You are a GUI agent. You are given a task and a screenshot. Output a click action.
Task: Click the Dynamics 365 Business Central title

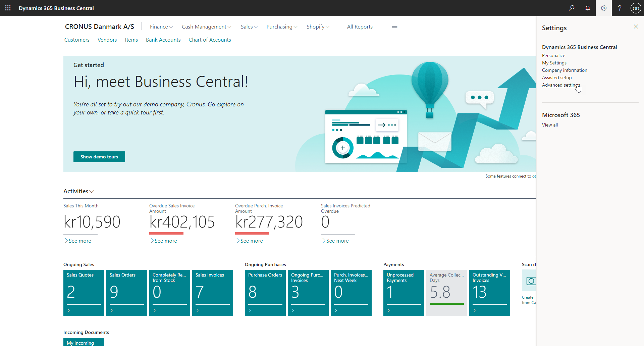pos(56,8)
